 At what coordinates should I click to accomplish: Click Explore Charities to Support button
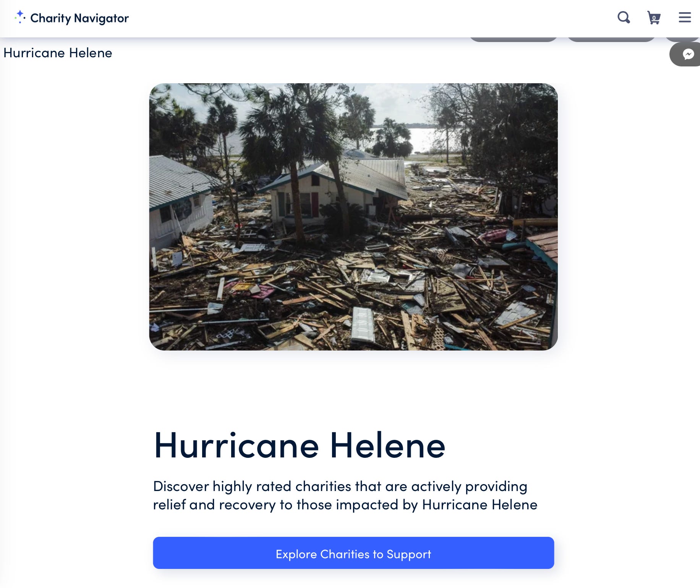[x=353, y=553]
